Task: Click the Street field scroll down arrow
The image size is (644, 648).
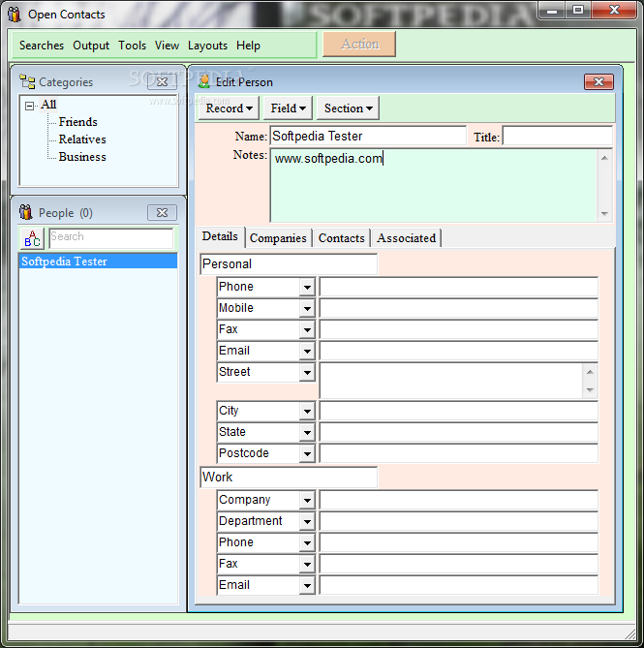Action: pos(590,389)
